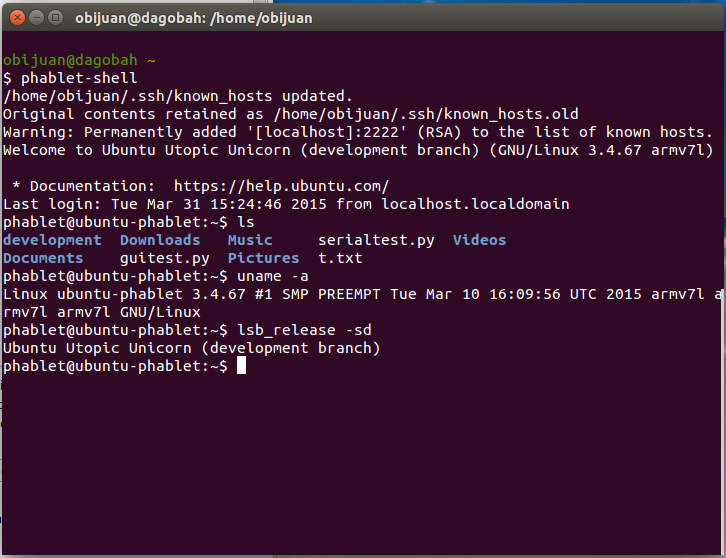Click the development directory name

click(52, 240)
